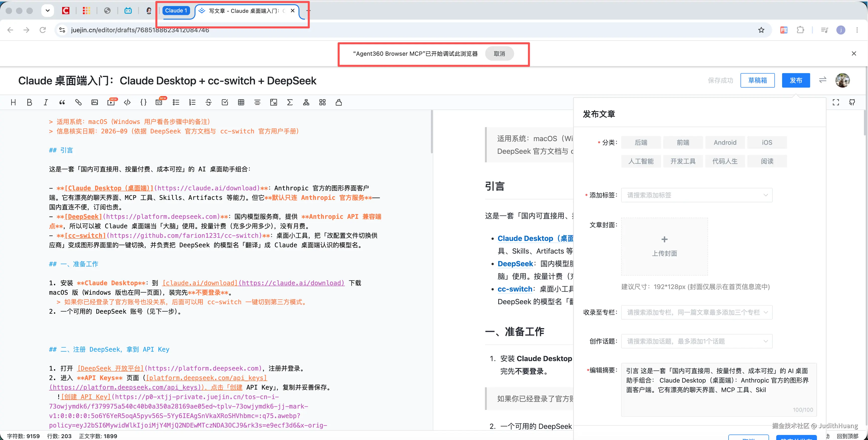
Task: Select the 前端 category
Action: tap(683, 143)
